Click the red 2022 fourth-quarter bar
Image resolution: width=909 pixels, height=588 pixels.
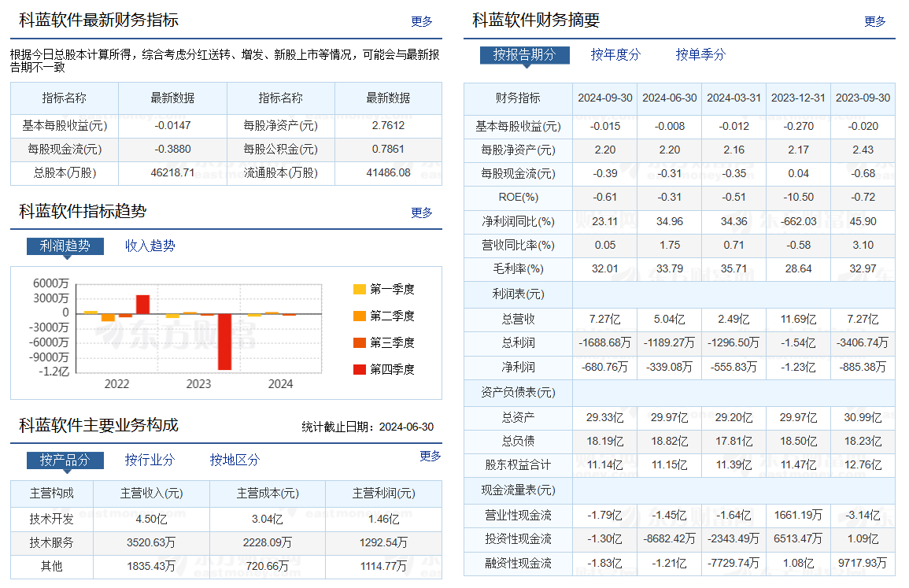pos(142,305)
